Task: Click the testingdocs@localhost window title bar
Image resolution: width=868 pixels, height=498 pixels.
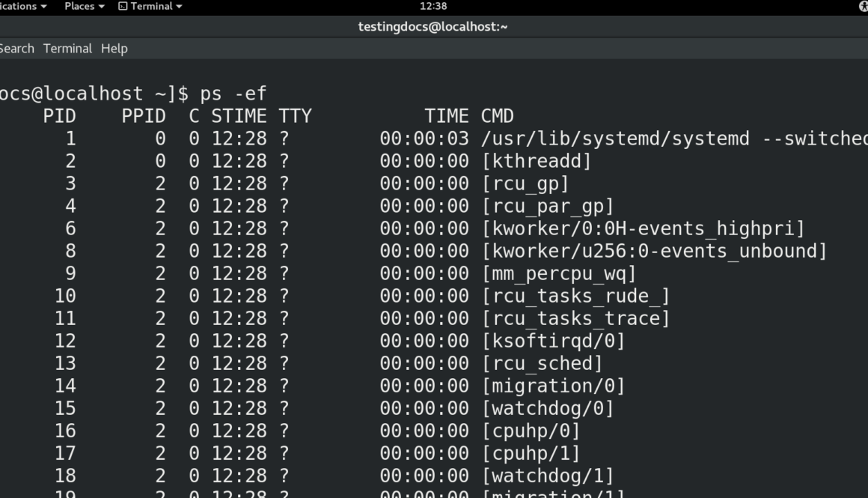Action: 434,26
